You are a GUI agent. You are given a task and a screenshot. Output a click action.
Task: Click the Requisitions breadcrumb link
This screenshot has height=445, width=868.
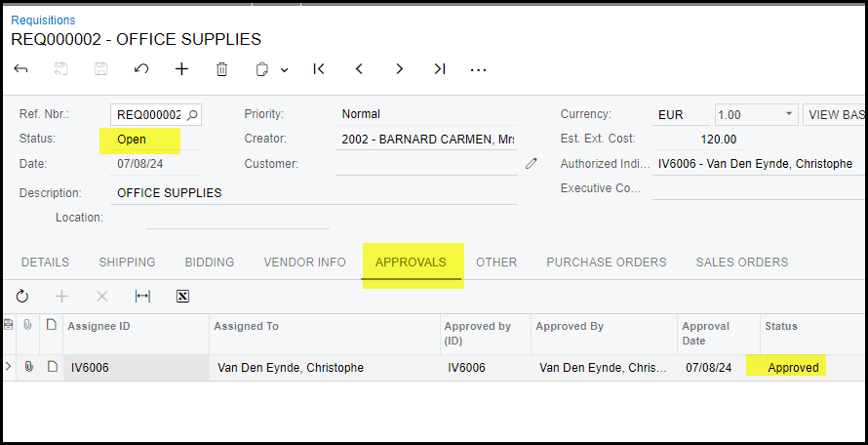pyautogui.click(x=43, y=20)
